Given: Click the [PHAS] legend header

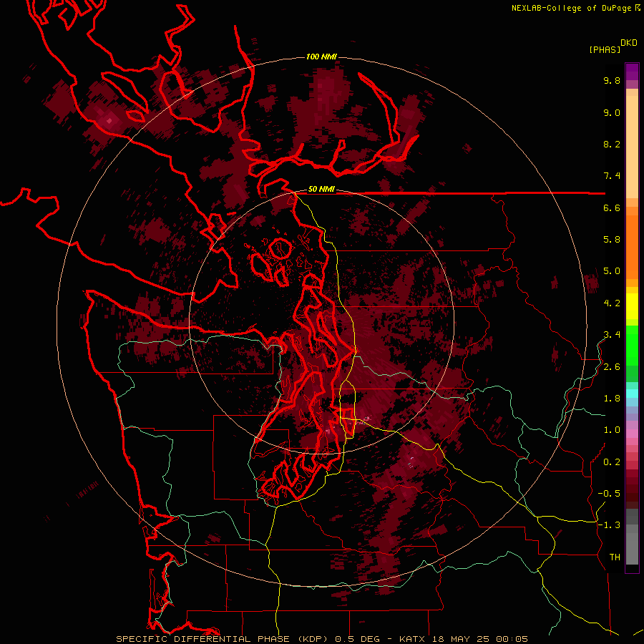Looking at the screenshot, I should (605, 50).
